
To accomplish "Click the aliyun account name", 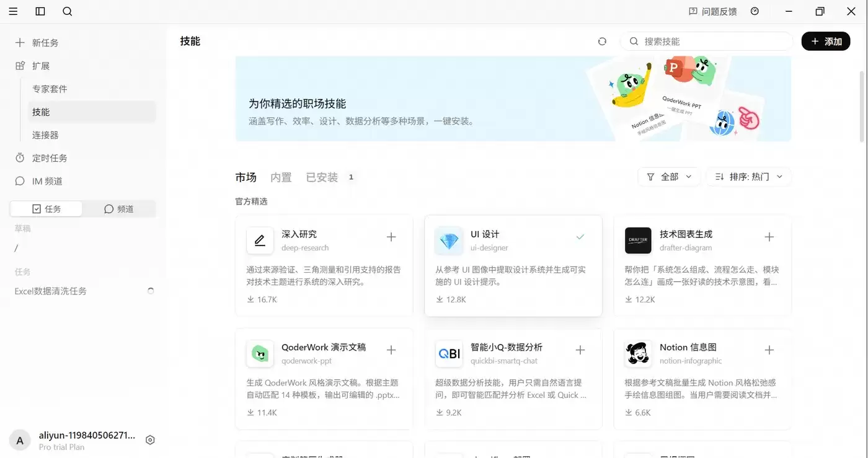I will 87,435.
